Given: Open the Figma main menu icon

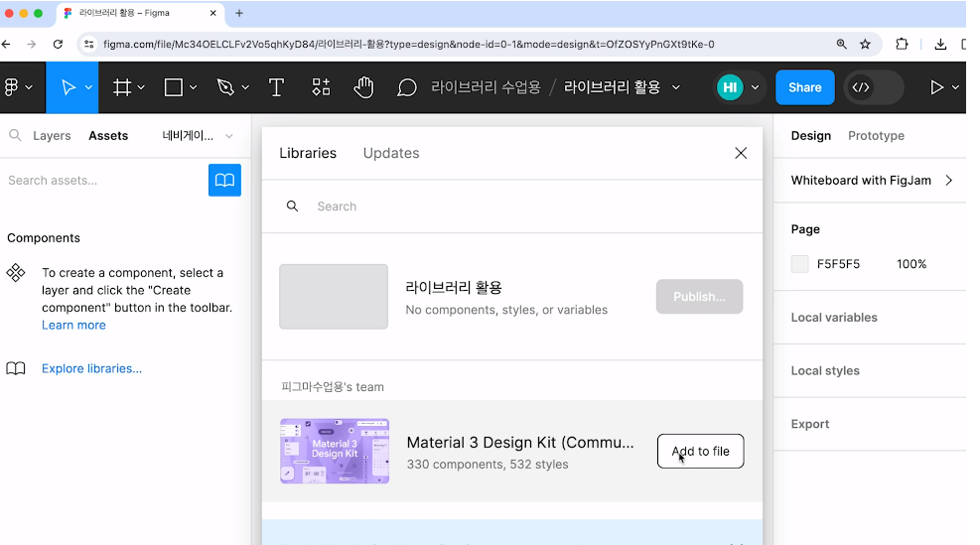Looking at the screenshot, I should pos(11,87).
